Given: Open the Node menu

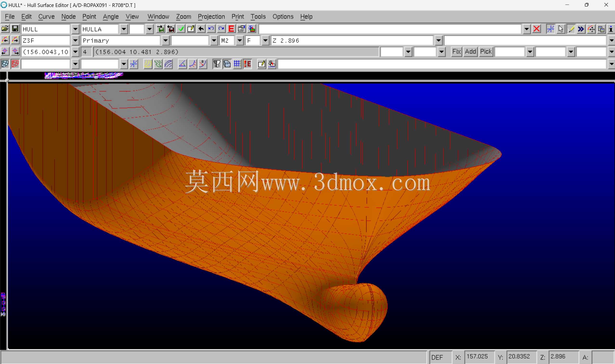Looking at the screenshot, I should click(68, 16).
